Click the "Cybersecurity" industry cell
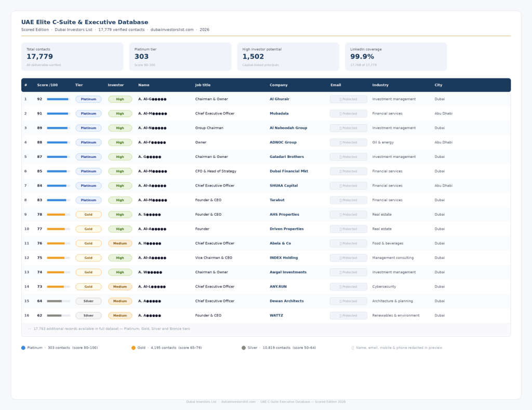Viewport: 532px width, 410px height. (x=384, y=287)
